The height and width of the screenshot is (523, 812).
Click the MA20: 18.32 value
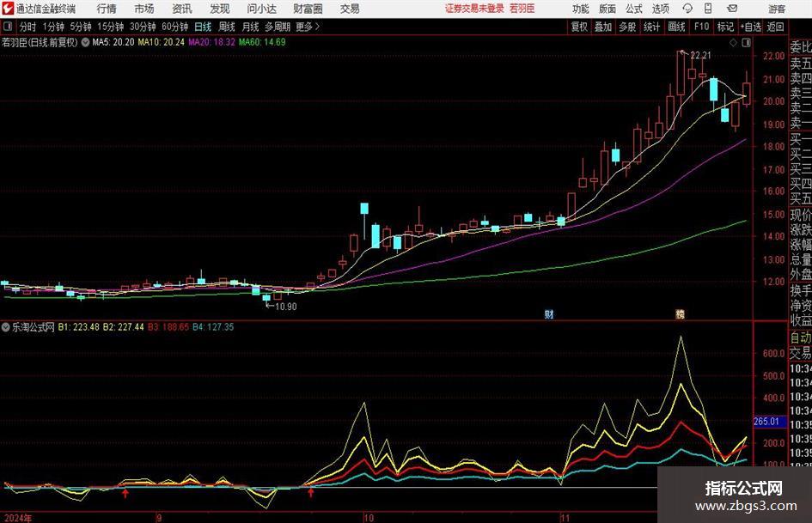211,42
